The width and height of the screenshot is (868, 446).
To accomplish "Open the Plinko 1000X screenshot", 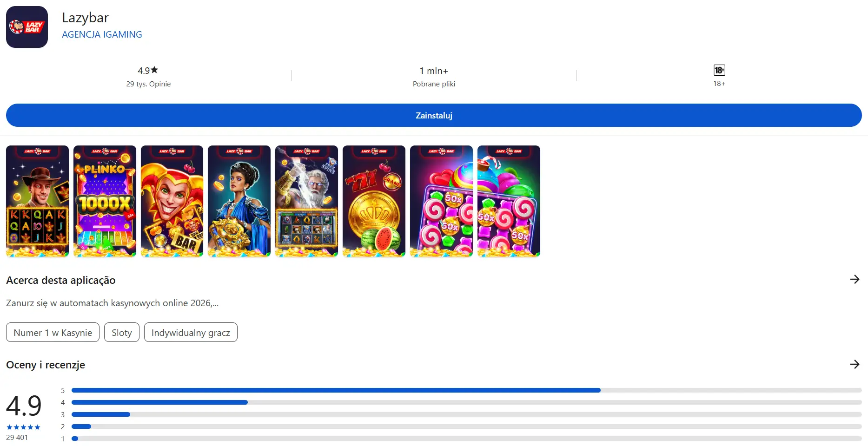I will [x=105, y=201].
